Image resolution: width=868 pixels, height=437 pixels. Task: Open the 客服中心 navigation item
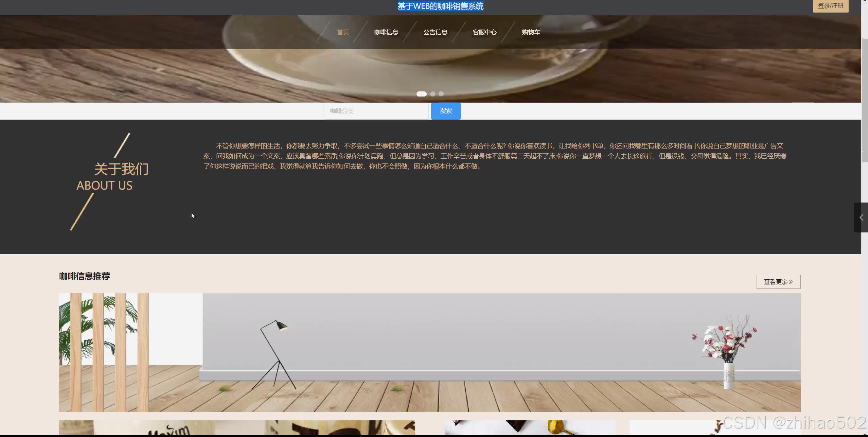pyautogui.click(x=484, y=32)
